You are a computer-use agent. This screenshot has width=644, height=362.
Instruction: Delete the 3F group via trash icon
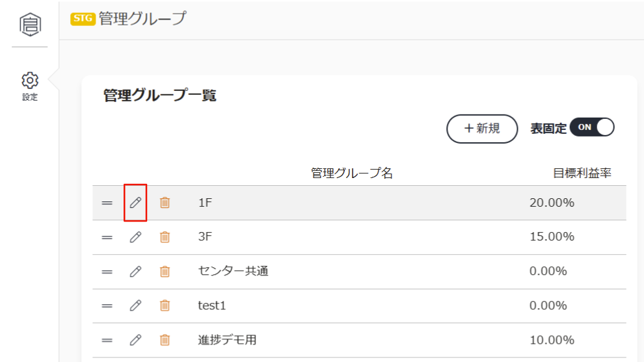coord(165,237)
